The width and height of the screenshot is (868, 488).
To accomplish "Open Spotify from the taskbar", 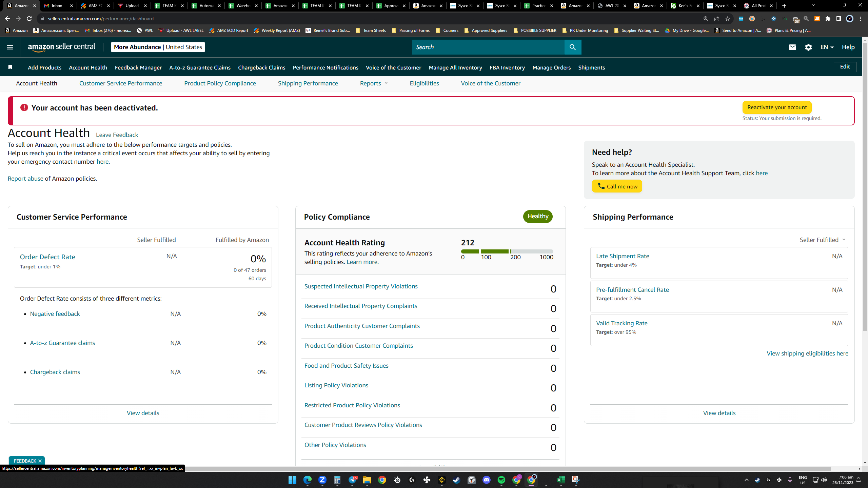I will 501,480.
